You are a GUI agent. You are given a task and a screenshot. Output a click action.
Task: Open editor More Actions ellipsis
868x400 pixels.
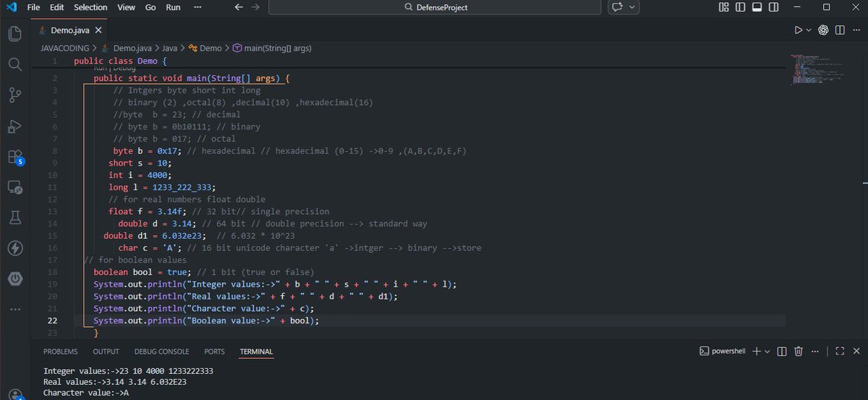click(856, 30)
